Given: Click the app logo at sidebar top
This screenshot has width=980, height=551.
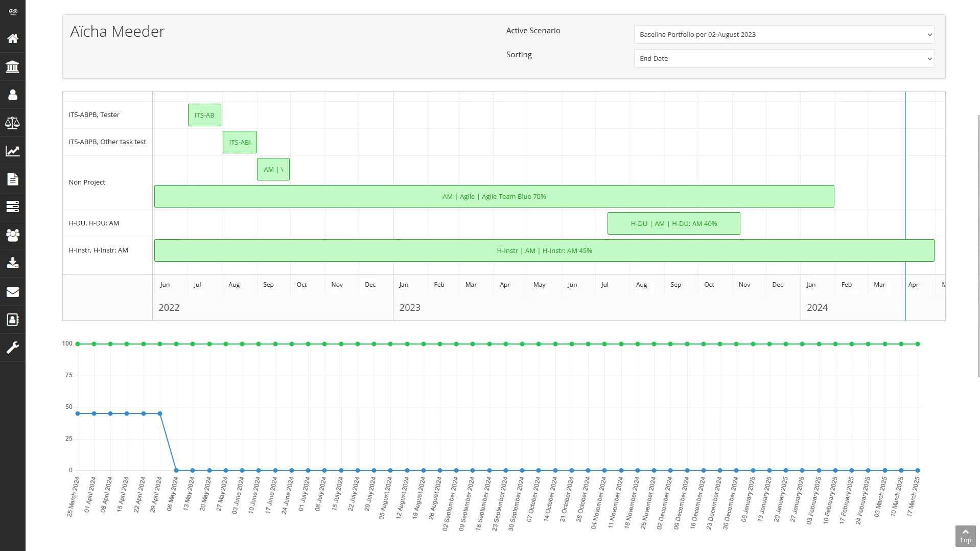Looking at the screenshot, I should [x=12, y=11].
